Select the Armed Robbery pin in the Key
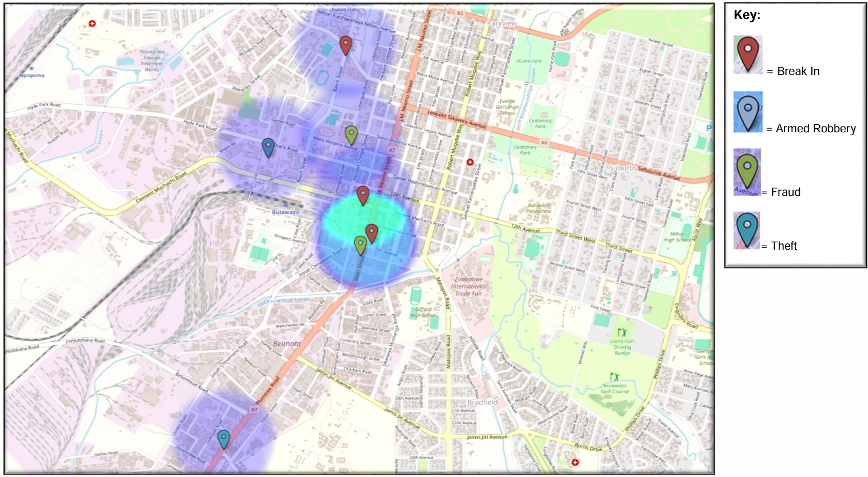This screenshot has width=868, height=477. [748, 112]
